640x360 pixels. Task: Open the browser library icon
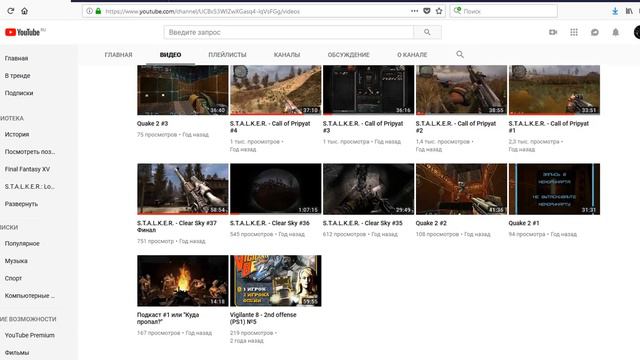pos(629,11)
